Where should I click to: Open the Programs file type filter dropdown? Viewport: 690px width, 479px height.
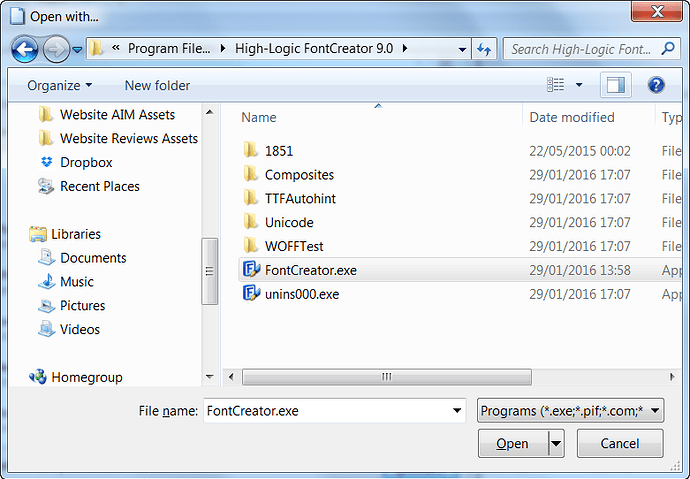pyautogui.click(x=570, y=411)
